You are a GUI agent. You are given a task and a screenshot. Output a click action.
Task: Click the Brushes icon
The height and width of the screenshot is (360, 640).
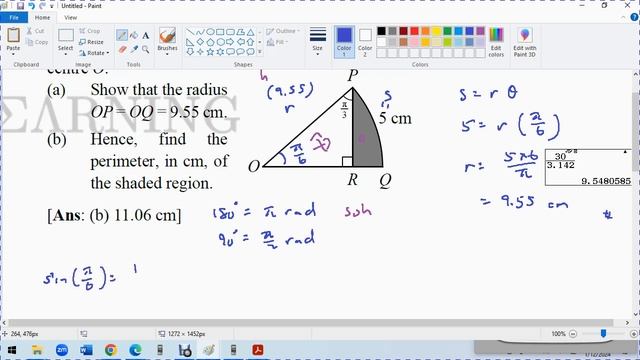(x=167, y=36)
